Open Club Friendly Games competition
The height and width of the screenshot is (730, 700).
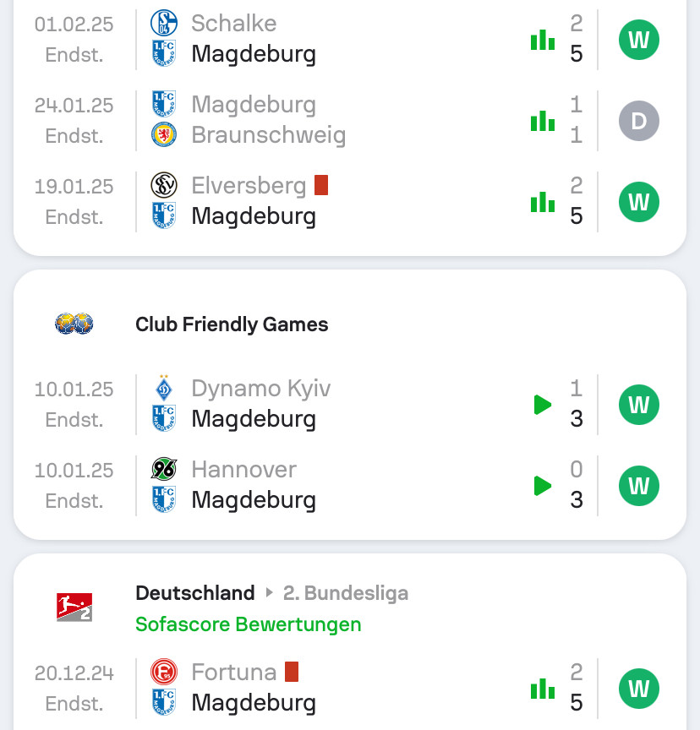click(x=232, y=324)
